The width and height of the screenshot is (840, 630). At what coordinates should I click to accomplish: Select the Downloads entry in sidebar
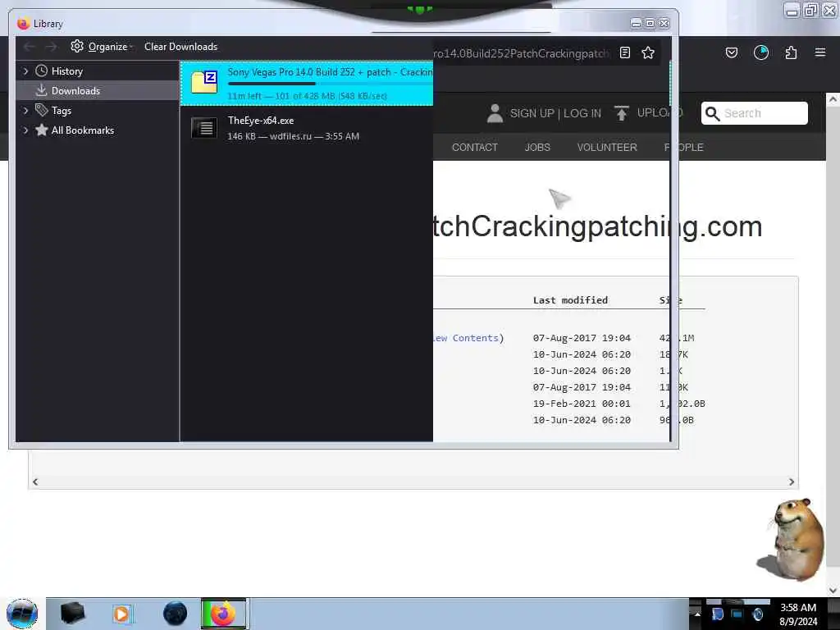coord(97,90)
